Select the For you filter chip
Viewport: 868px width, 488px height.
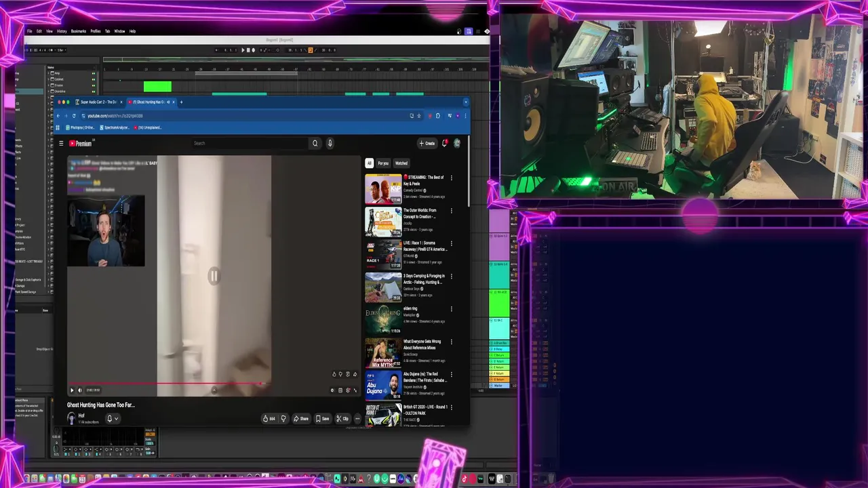tap(383, 163)
